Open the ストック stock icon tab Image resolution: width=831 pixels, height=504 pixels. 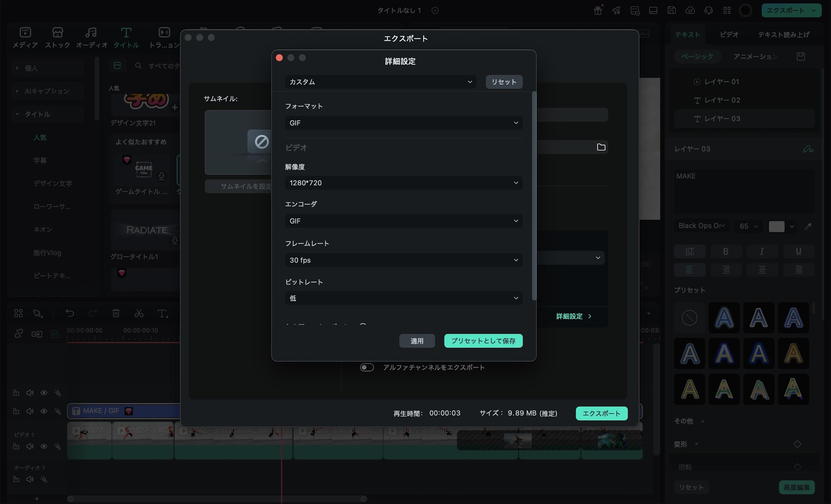click(57, 37)
